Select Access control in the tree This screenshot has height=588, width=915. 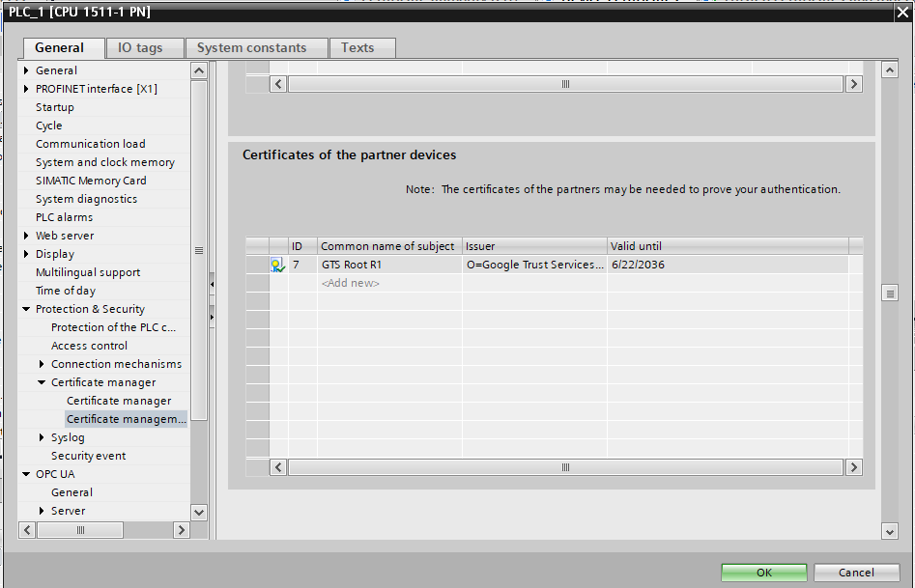pos(89,346)
